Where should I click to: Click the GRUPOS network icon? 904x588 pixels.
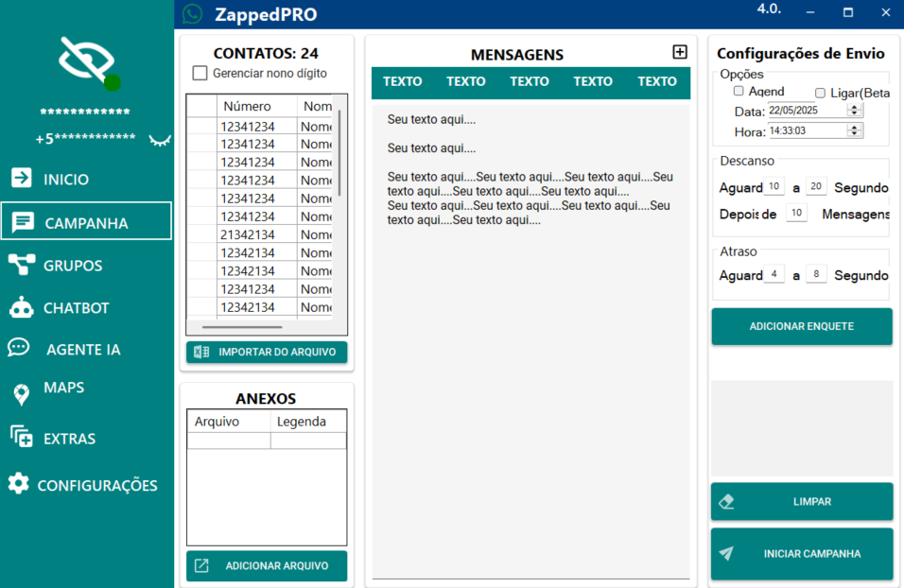coord(22,265)
